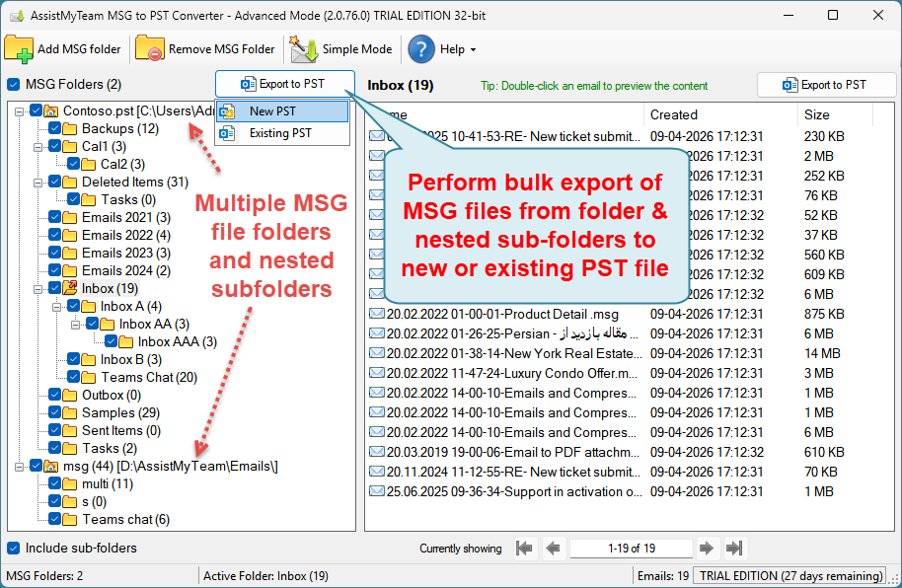Go to the next page of emails
The height and width of the screenshot is (588, 902).
707,549
